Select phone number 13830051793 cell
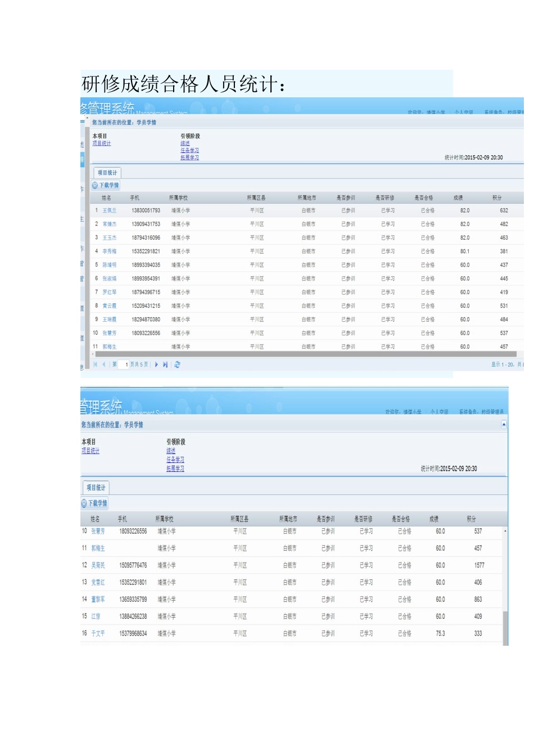 tap(146, 210)
